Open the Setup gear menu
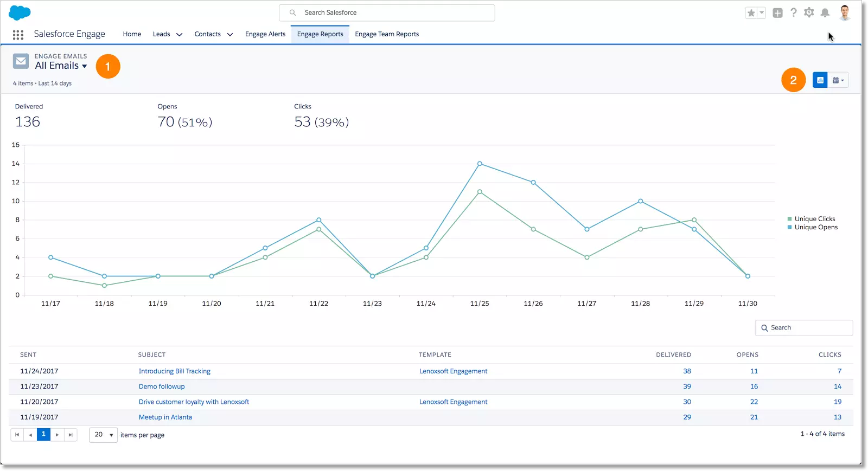 [809, 12]
